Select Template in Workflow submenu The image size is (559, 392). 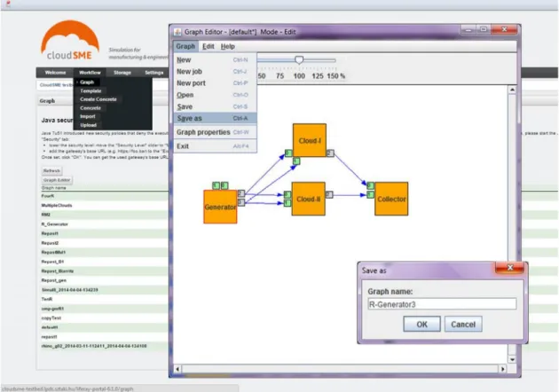point(91,90)
